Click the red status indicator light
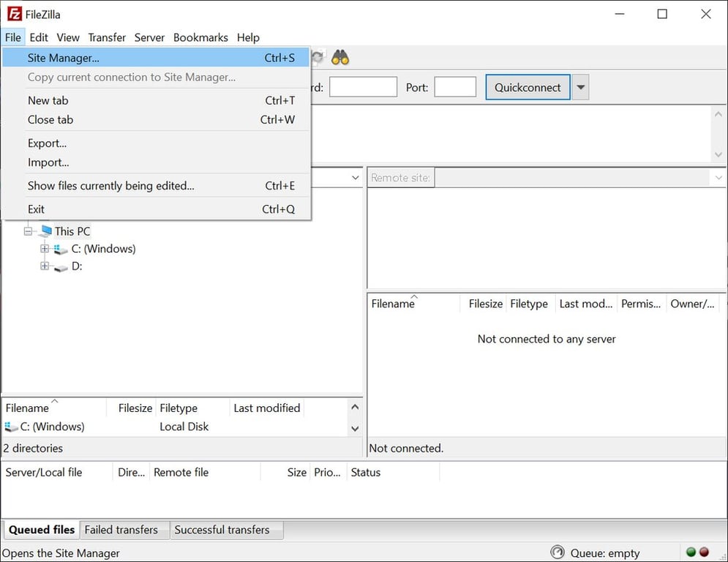 703,552
